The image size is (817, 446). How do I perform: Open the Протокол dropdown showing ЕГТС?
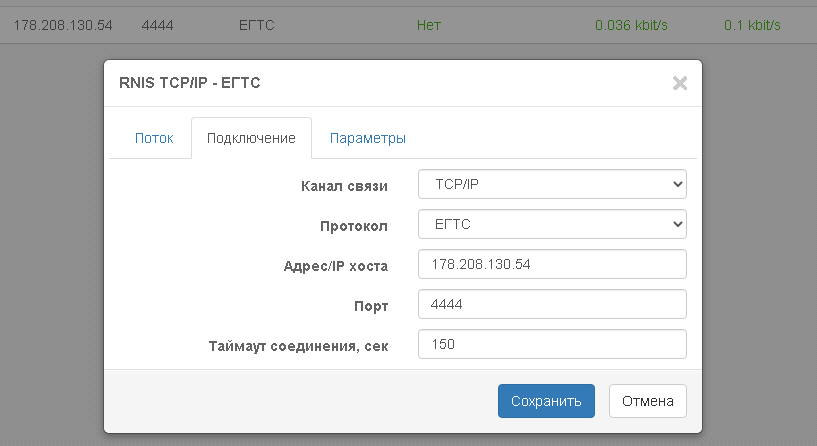click(x=551, y=225)
